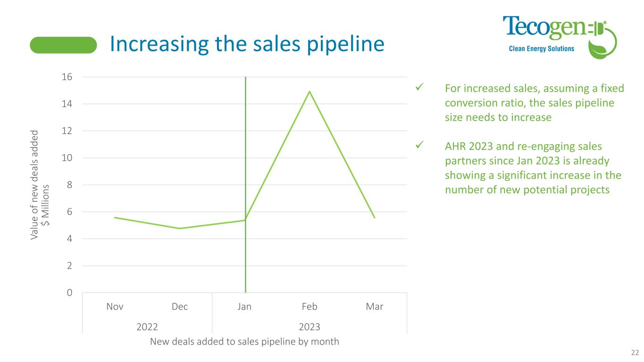Click the Tecogen logo wordmark
The width and height of the screenshot is (644, 362).
(543, 28)
